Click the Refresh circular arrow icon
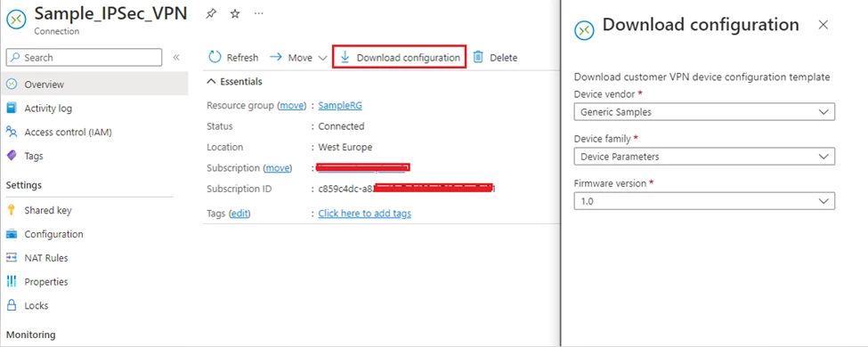This screenshot has width=868, height=347. point(215,58)
